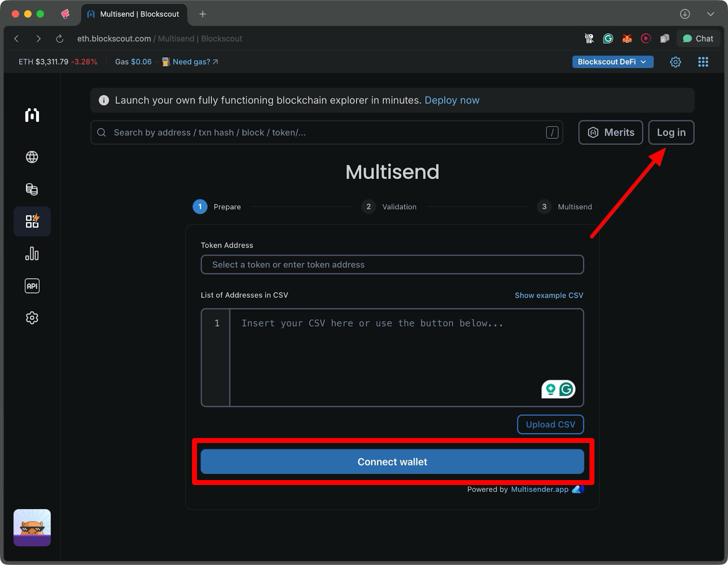Click the duck avatar in bottom left corner
This screenshot has width=728, height=565.
[x=32, y=527]
